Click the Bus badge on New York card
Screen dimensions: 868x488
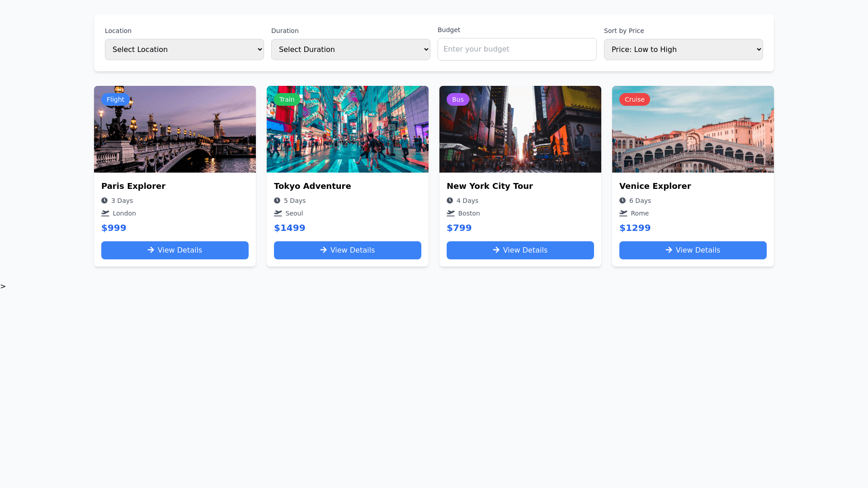click(458, 99)
